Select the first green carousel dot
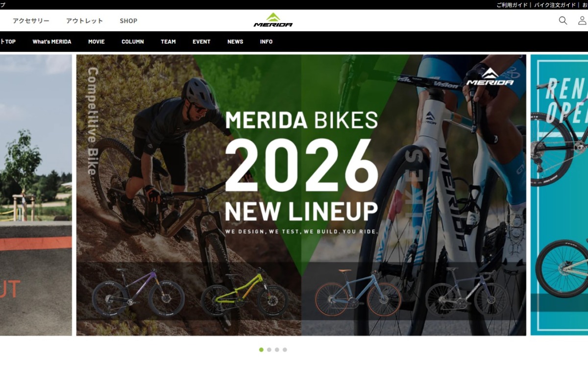This screenshot has width=588, height=392. click(261, 350)
